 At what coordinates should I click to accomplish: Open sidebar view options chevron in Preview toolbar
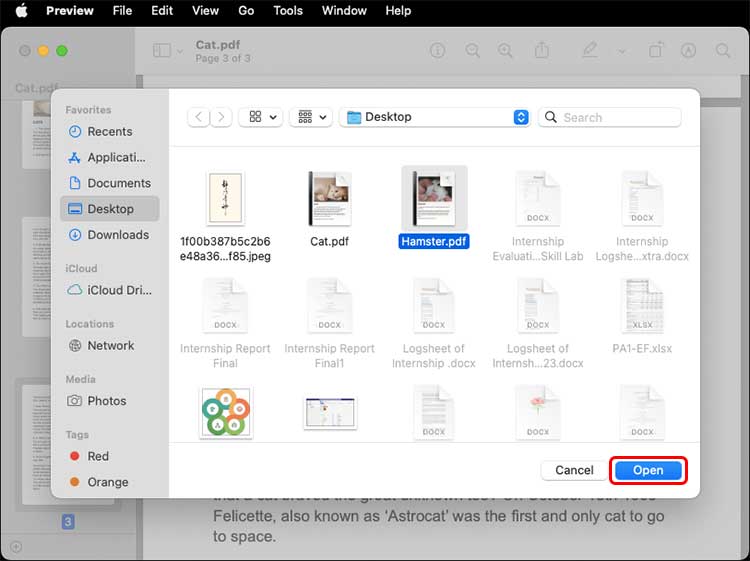[x=180, y=51]
